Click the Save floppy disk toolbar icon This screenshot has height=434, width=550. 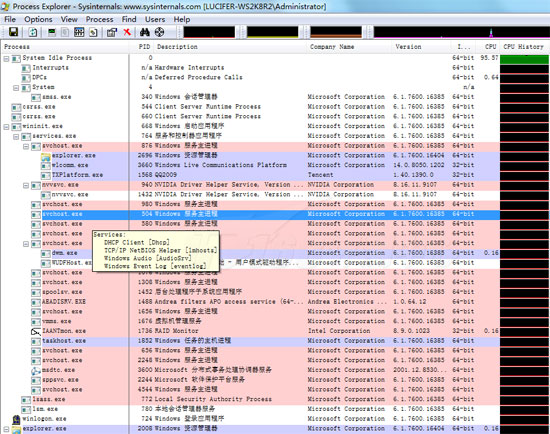point(13,32)
